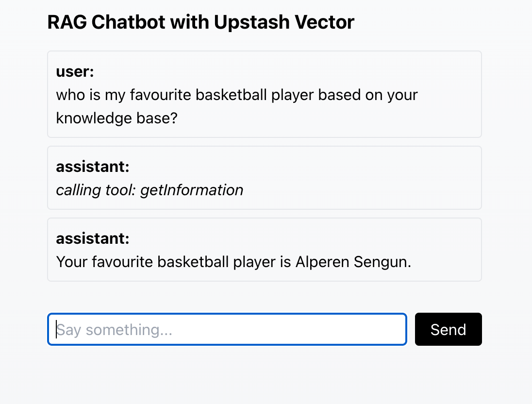Click the second 'assistant:' label
Image resolution: width=532 pixels, height=404 pixels.
click(x=93, y=239)
